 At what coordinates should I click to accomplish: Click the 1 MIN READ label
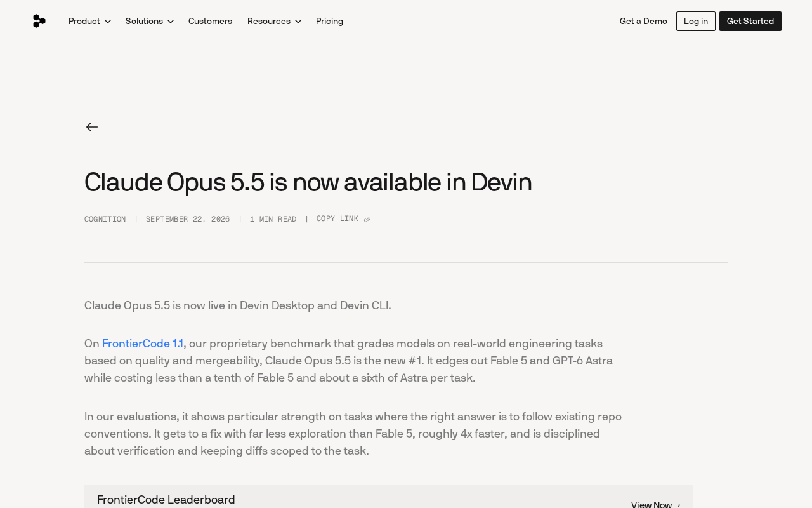pos(273,219)
